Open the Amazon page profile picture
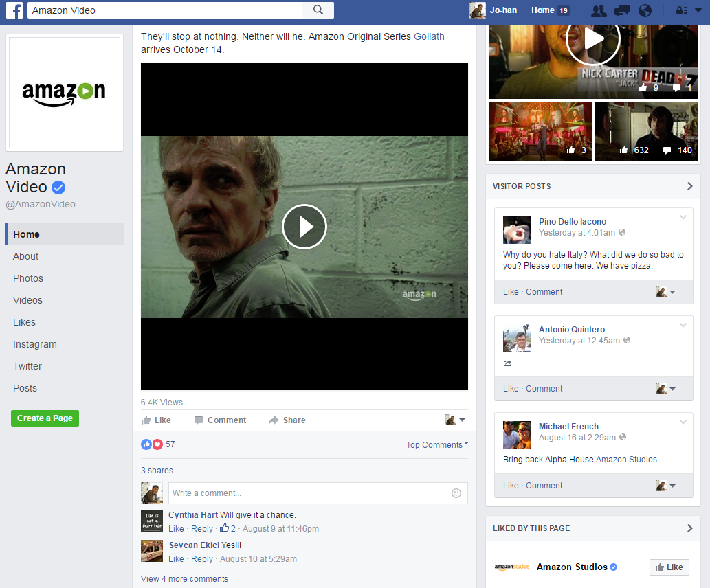Screen dimensions: 710x588 point(65,93)
